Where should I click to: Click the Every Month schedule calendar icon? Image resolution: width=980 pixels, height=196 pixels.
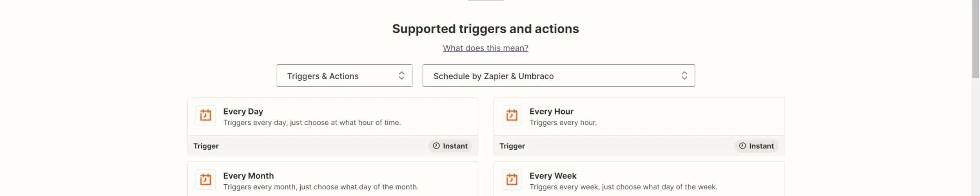coord(205,180)
